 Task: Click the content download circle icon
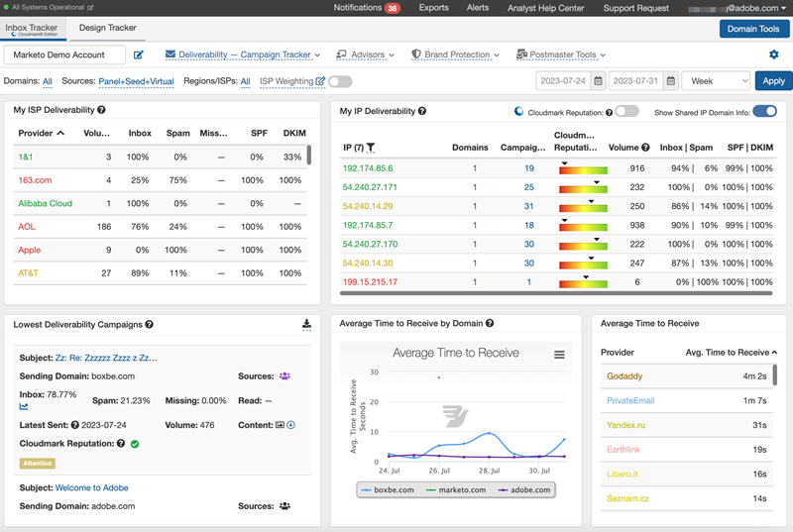290,425
